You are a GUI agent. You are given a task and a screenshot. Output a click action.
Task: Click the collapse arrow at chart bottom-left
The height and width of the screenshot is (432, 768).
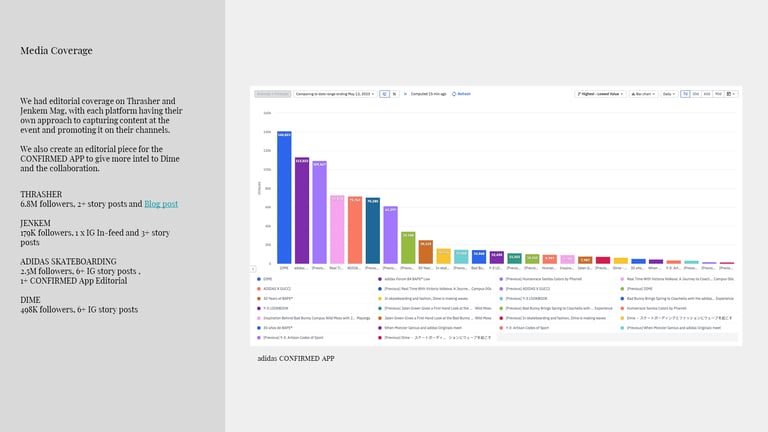click(x=253, y=269)
